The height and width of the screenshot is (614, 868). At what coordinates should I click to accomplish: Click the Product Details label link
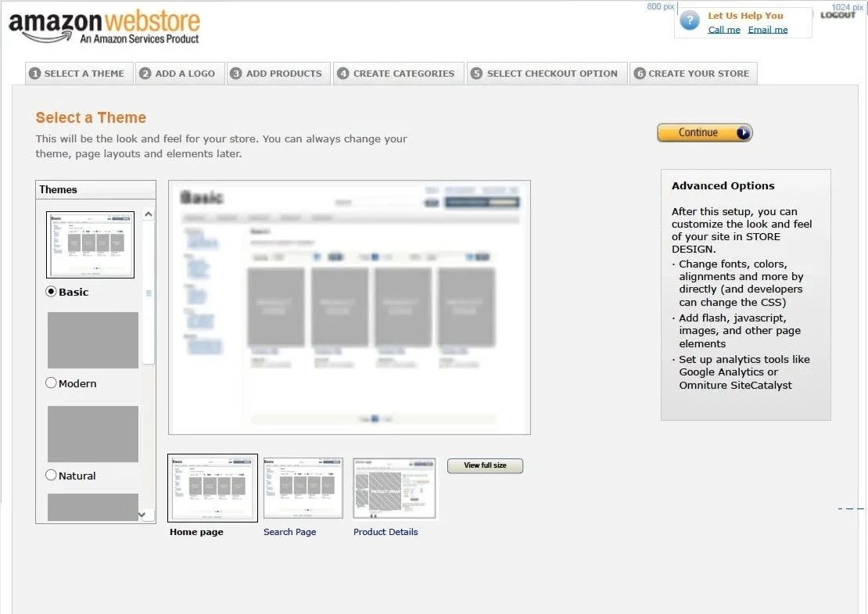pyautogui.click(x=386, y=532)
